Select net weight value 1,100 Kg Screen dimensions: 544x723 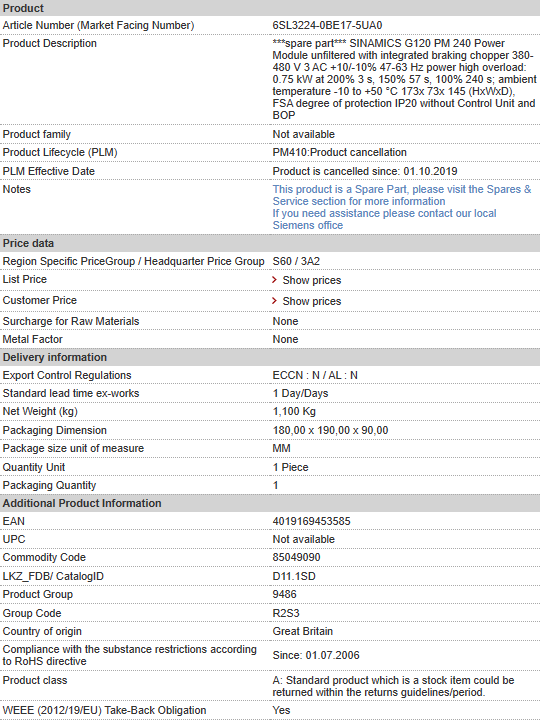(x=294, y=411)
